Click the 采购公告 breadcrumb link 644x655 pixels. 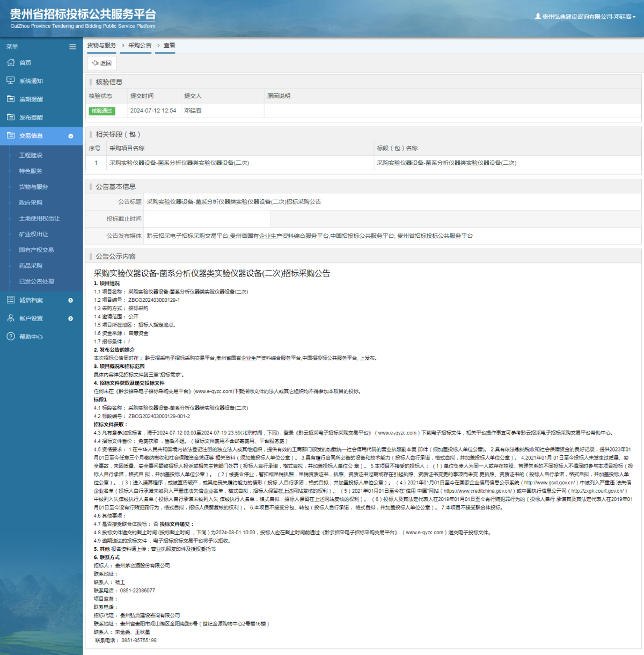[x=140, y=46]
